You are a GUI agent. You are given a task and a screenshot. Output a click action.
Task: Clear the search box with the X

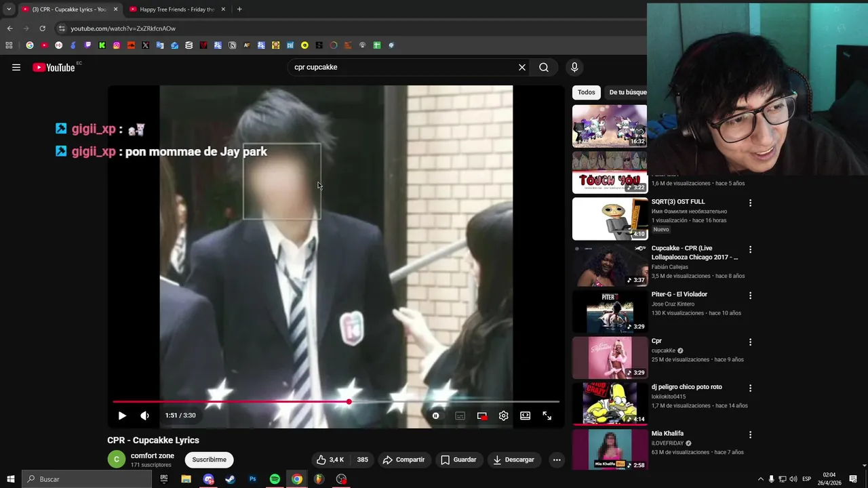pyautogui.click(x=522, y=67)
